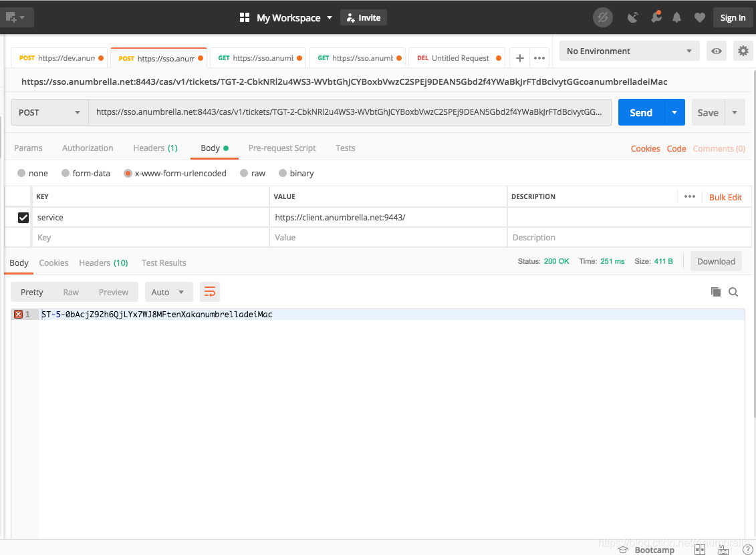Click the empty Value placeholder field
The width and height of the screenshot is (756, 555).
388,238
